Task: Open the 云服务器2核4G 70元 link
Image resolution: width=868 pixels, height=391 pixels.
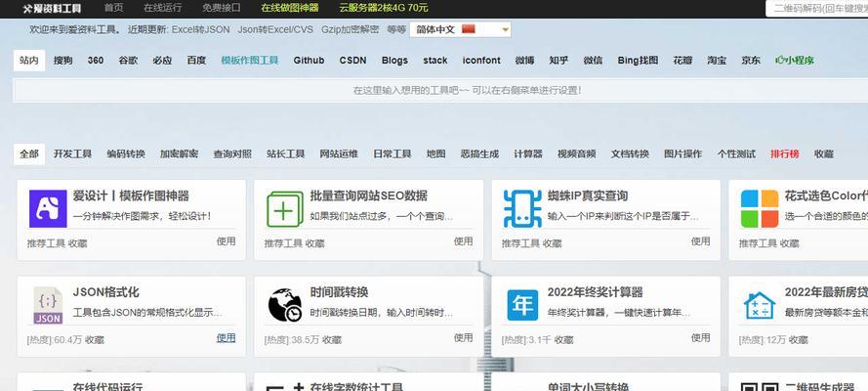Action: point(384,8)
